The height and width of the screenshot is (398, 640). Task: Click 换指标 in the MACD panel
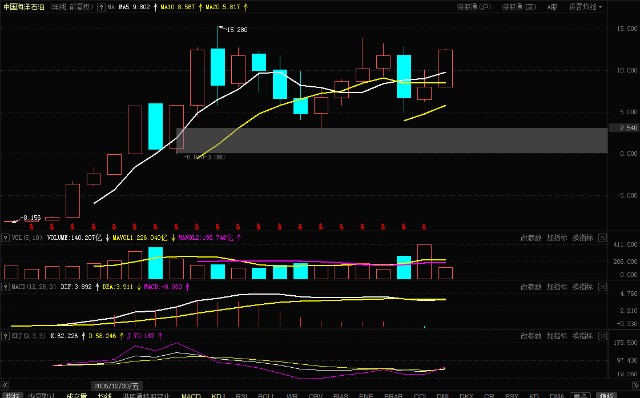[x=582, y=287]
